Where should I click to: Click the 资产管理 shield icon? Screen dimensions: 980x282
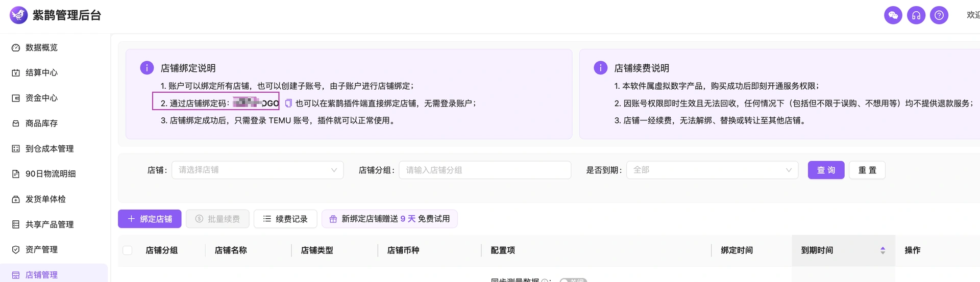pyautogui.click(x=16, y=250)
